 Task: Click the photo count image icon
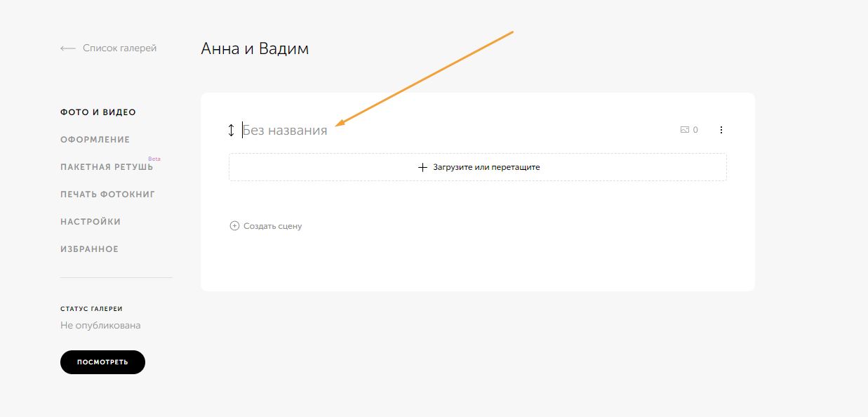(685, 130)
